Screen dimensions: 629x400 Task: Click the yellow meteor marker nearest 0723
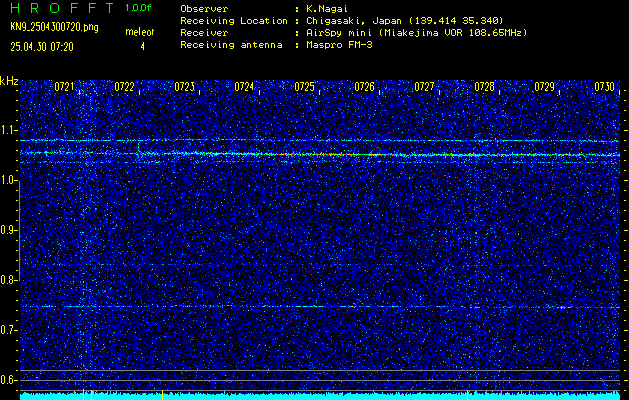click(162, 394)
